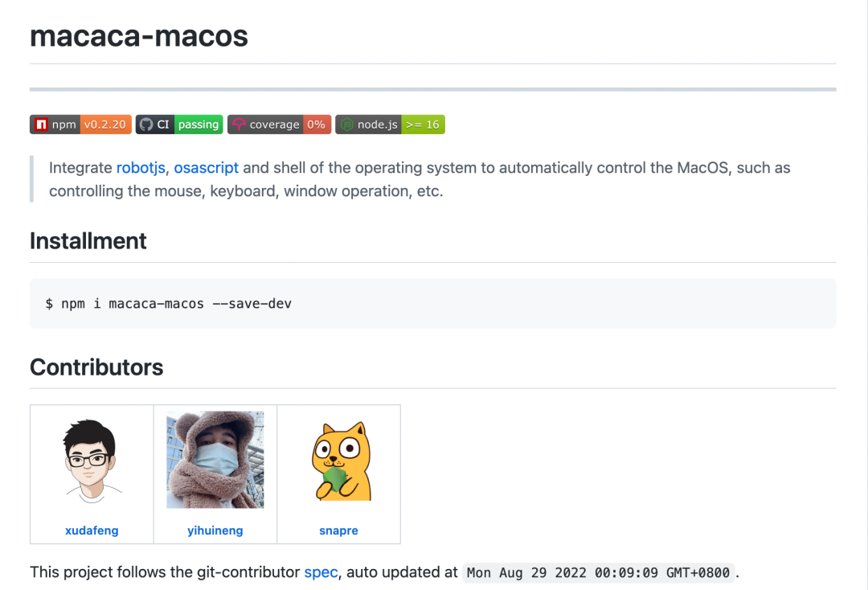This screenshot has height=590, width=868.
Task: Click the green node.js hexagon icon
Action: point(346,125)
